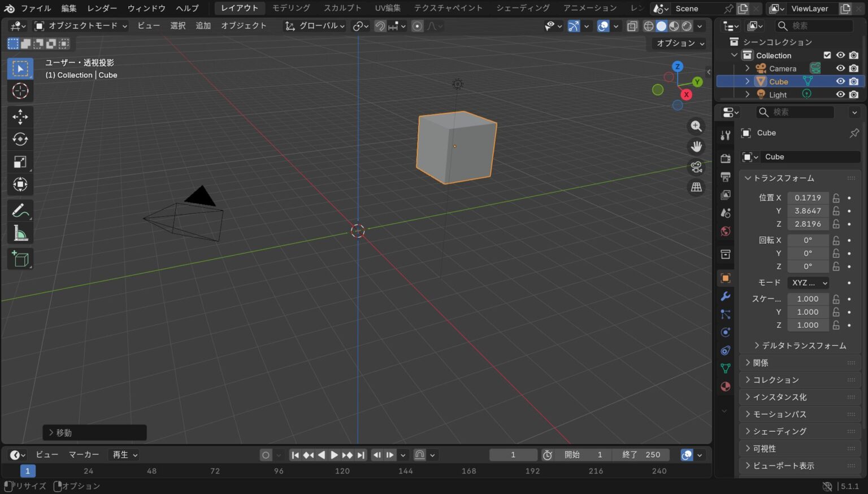Expand the 関係 panel
Viewport: 868px width, 494px height.
800,363
